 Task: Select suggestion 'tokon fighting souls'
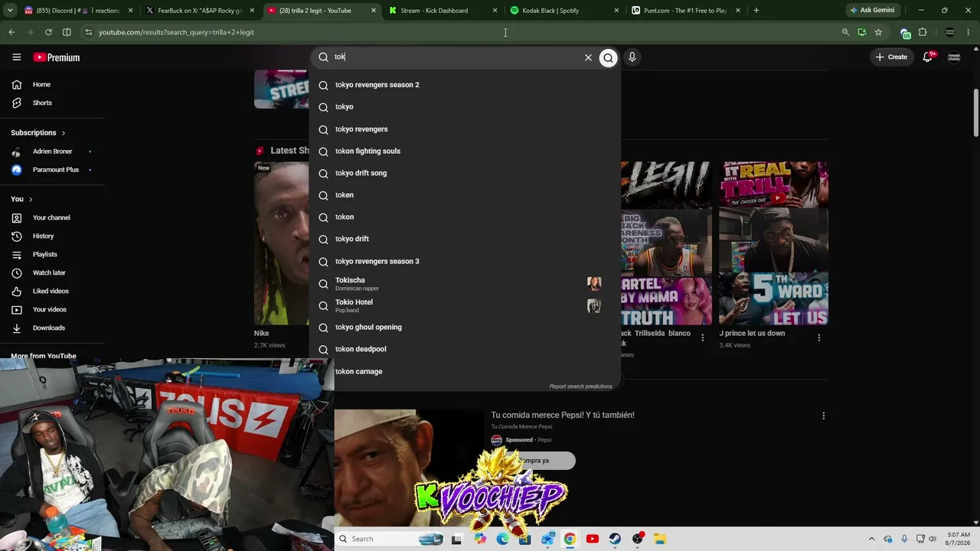[465, 151]
